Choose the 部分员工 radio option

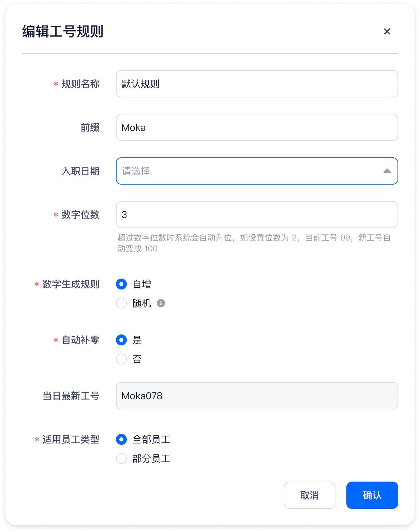121,458
